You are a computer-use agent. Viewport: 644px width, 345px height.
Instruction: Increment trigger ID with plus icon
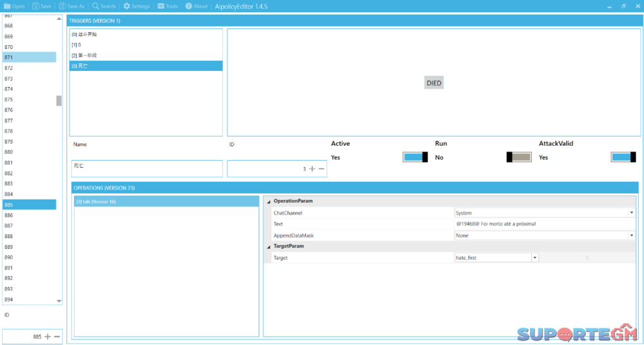click(312, 169)
